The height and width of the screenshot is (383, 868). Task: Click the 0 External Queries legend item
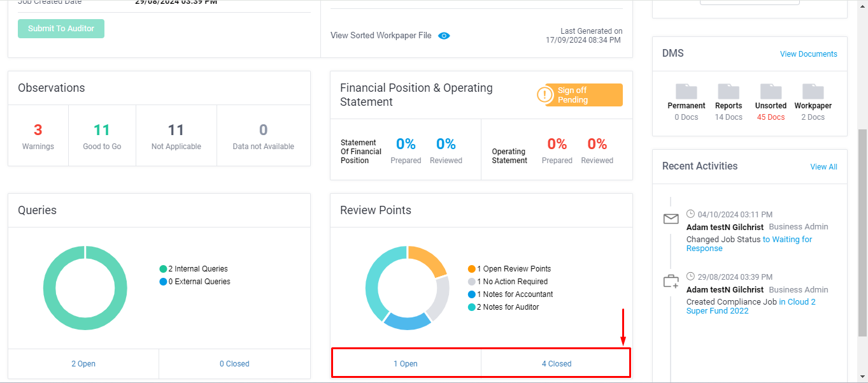(x=195, y=282)
